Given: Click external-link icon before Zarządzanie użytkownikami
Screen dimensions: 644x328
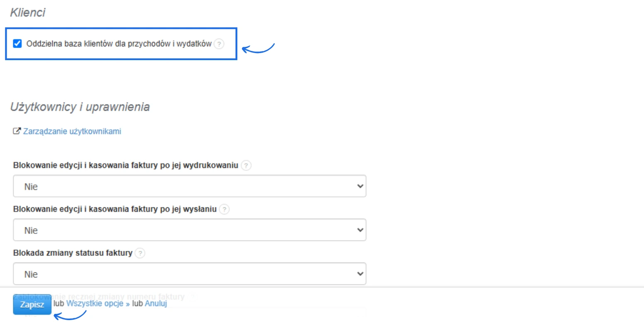Looking at the screenshot, I should coord(17,131).
